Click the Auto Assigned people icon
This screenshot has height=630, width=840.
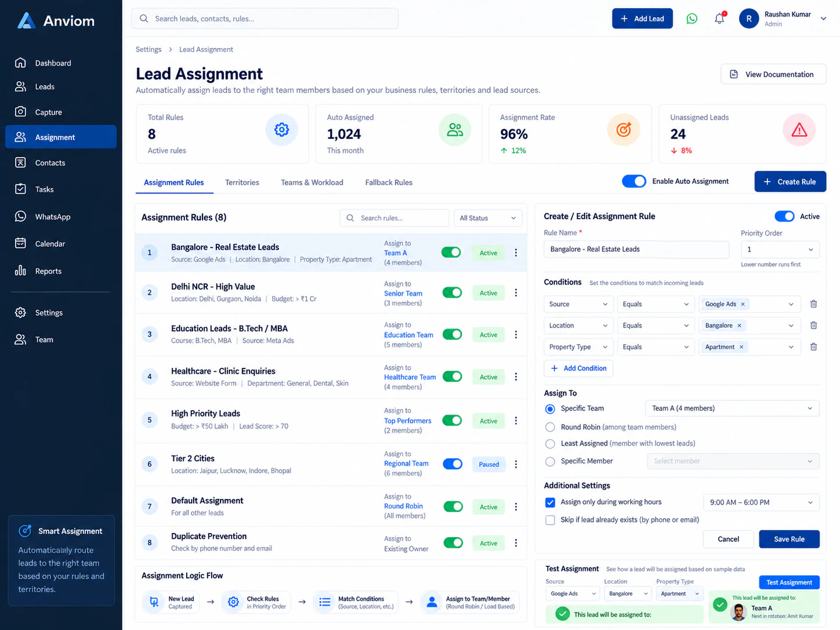pyautogui.click(x=455, y=129)
